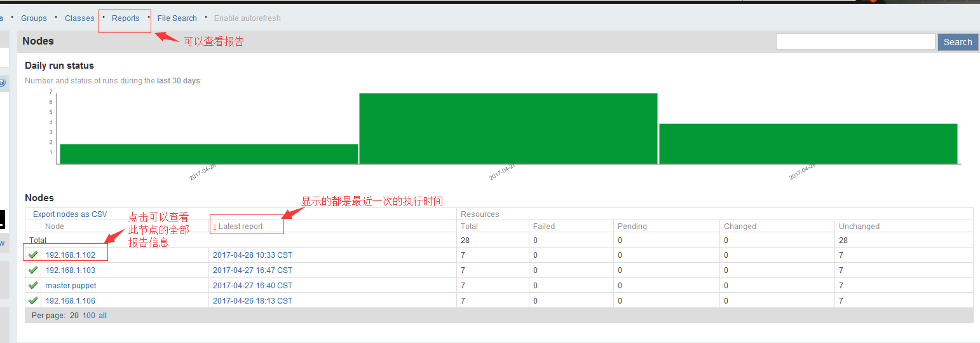Open node 192.168.1.102 details

coord(70,255)
